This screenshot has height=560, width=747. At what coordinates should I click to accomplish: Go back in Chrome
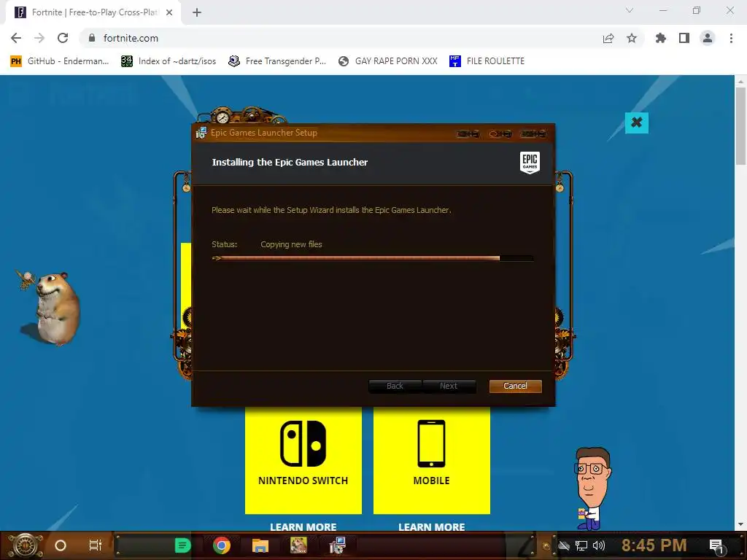point(16,38)
